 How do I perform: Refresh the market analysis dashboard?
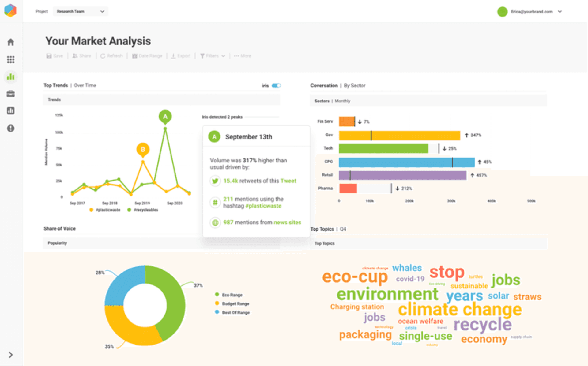[111, 56]
